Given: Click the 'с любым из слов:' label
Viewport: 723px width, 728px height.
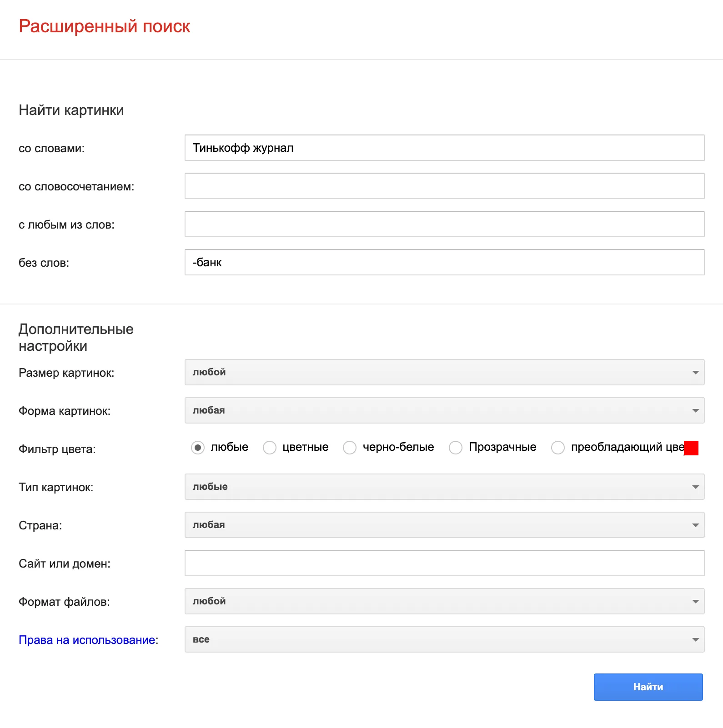Looking at the screenshot, I should coord(66,224).
